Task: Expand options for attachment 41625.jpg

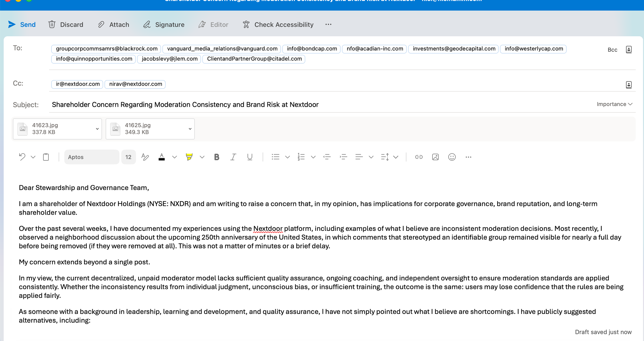Action: [190, 129]
